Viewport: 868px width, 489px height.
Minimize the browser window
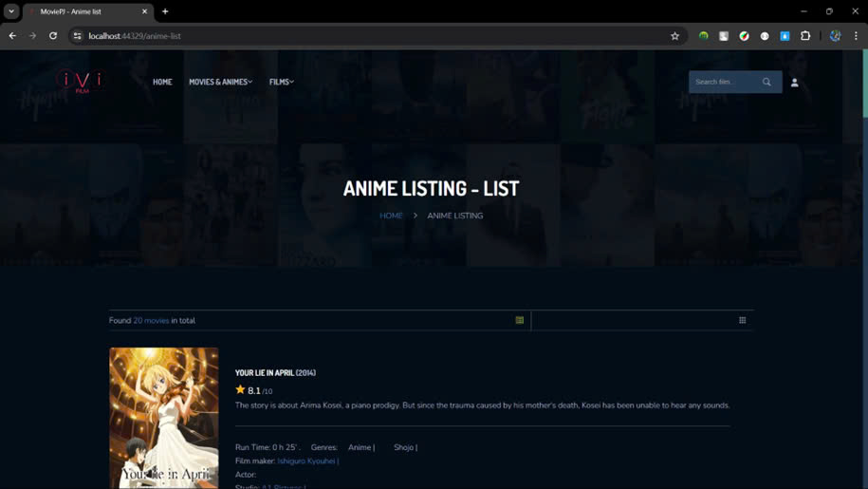click(803, 11)
